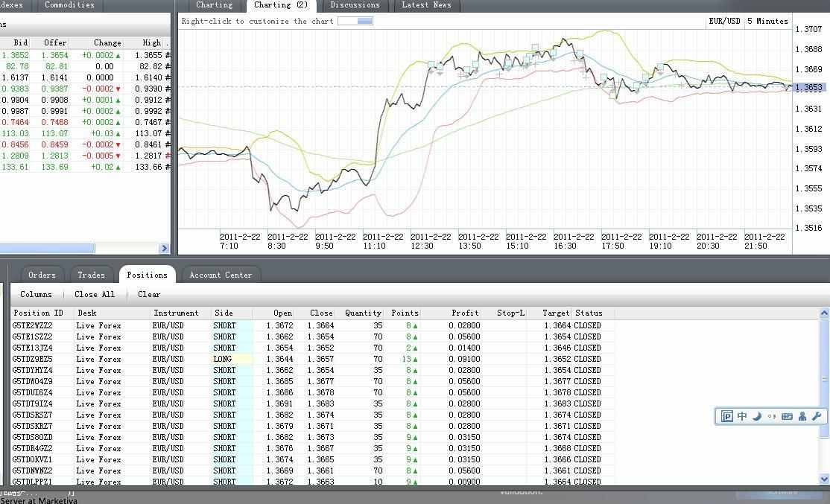Click the green up arrow in first Points row

point(415,326)
